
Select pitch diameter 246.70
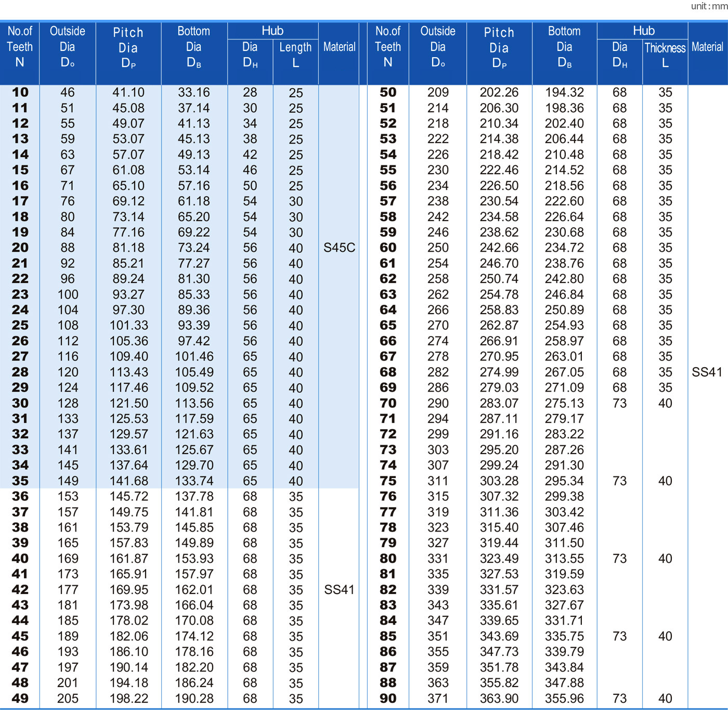[x=499, y=263]
